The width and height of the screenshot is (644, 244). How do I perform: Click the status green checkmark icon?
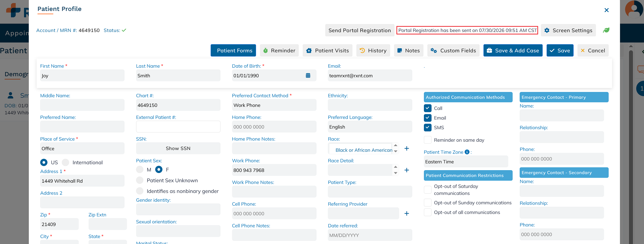tap(124, 30)
